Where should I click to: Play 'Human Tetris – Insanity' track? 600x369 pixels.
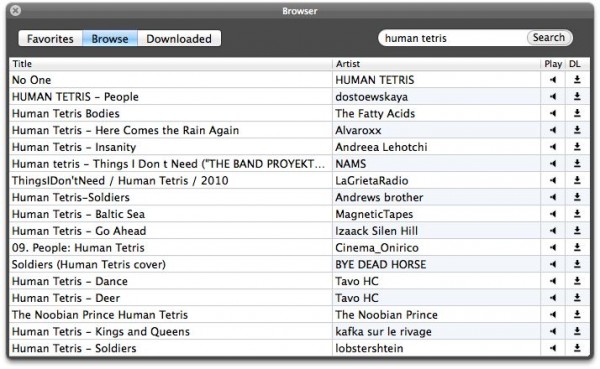point(553,147)
